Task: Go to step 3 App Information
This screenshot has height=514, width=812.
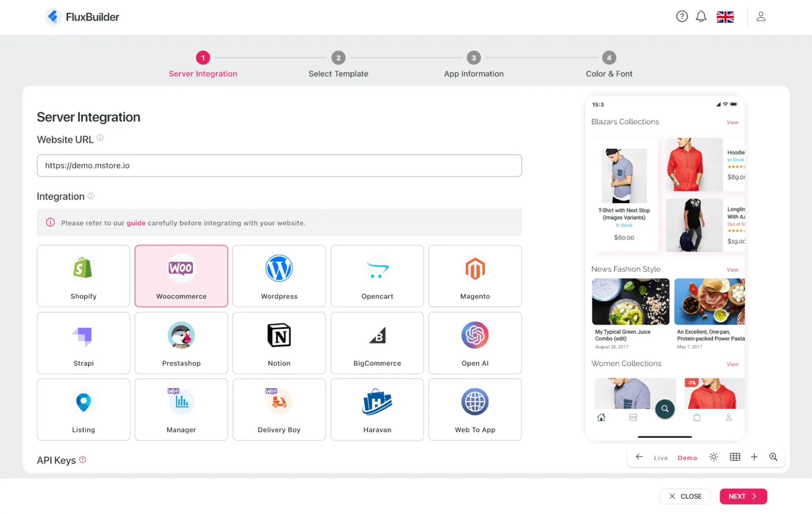Action: tap(474, 65)
